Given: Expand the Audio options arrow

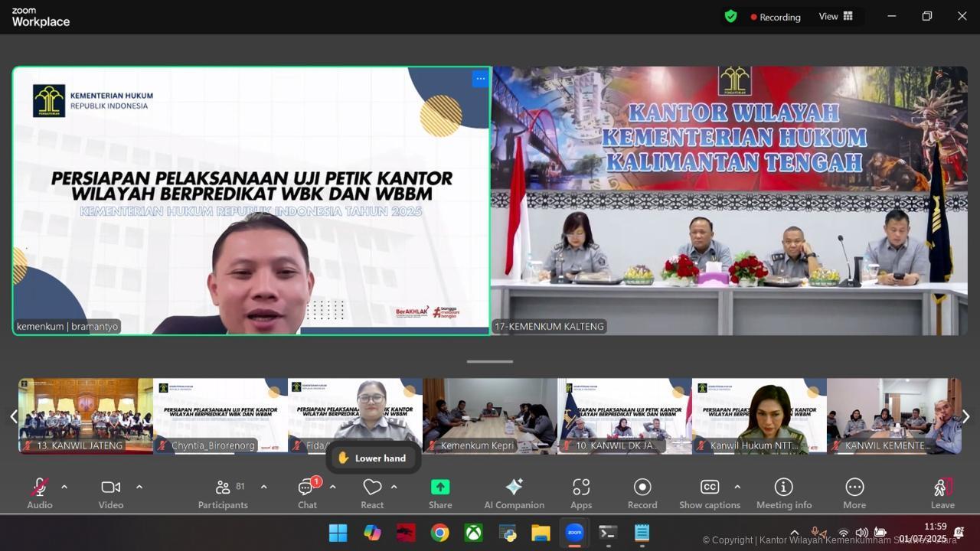Looking at the screenshot, I should click(64, 487).
